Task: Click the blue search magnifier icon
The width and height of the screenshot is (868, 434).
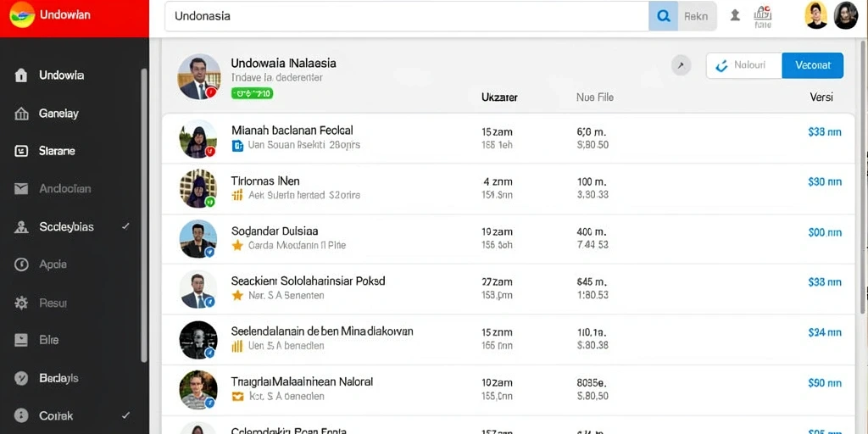Action: pos(663,16)
